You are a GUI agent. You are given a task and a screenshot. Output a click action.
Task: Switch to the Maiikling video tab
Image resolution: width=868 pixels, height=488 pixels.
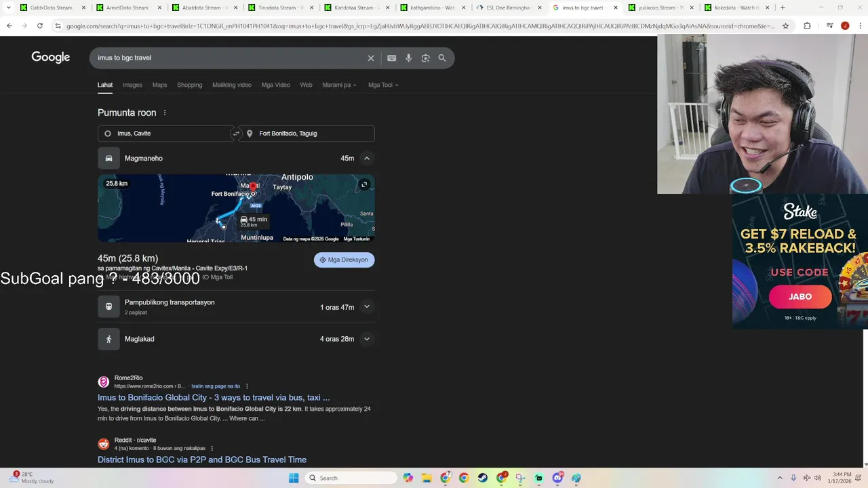tap(232, 85)
